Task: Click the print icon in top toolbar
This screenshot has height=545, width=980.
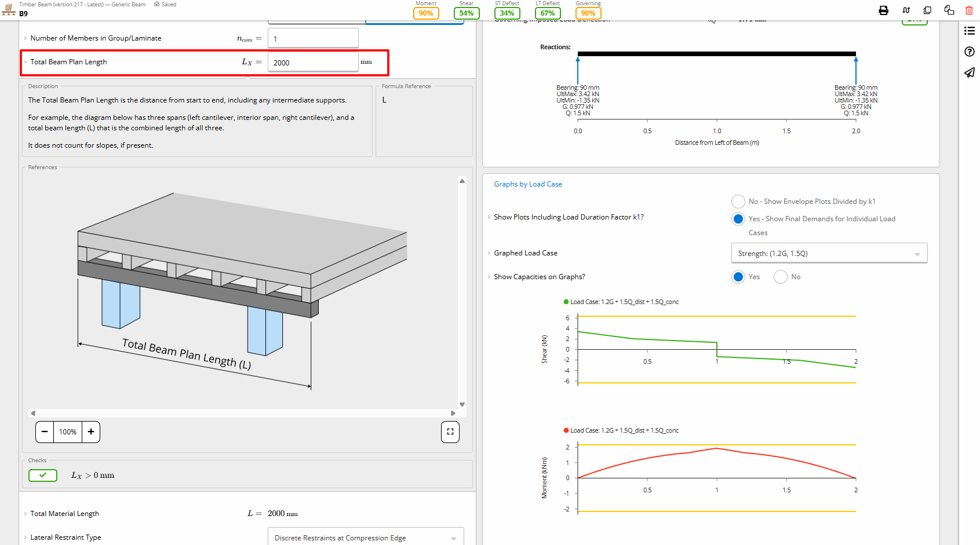Action: pyautogui.click(x=883, y=10)
